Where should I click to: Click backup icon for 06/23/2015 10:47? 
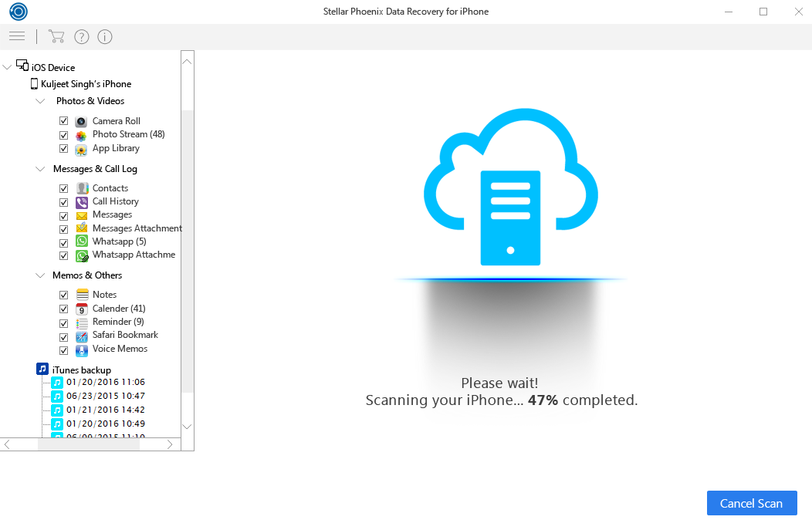(x=57, y=397)
